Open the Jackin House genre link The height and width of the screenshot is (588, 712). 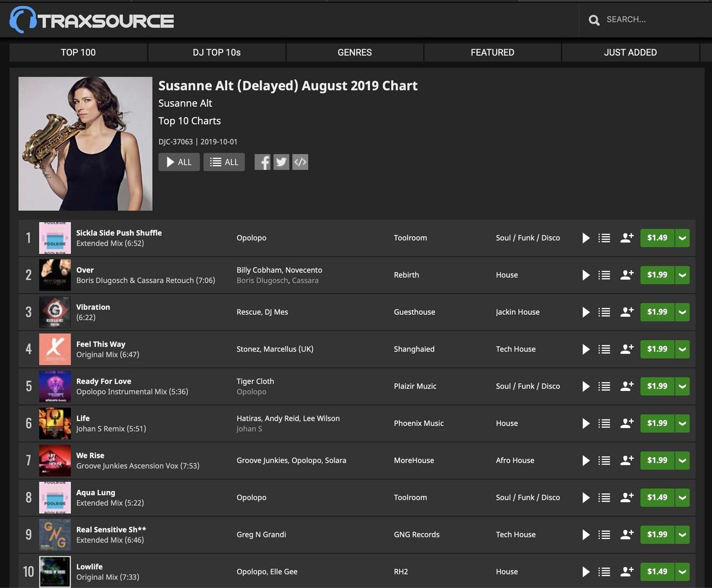click(x=518, y=312)
